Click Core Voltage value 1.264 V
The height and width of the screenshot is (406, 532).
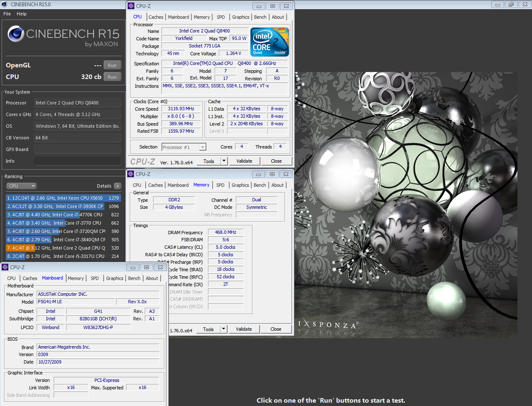[233, 53]
